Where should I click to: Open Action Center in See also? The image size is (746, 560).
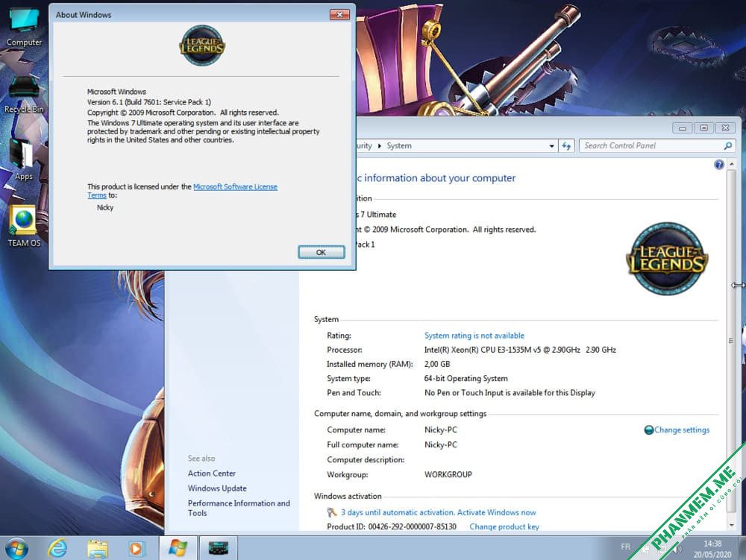212,474
